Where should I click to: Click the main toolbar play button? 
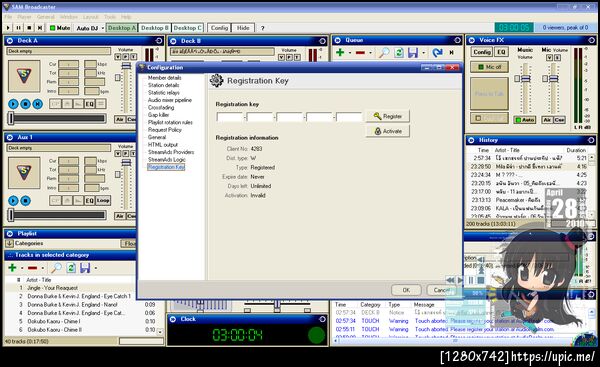coord(8,28)
